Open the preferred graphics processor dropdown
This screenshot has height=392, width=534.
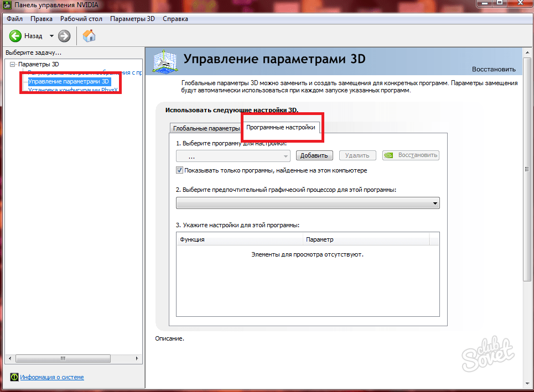click(308, 203)
